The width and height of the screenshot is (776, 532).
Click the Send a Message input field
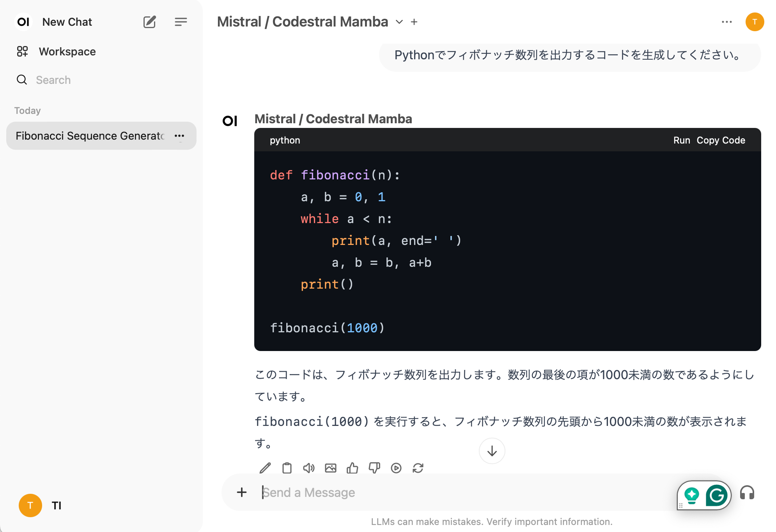390,492
